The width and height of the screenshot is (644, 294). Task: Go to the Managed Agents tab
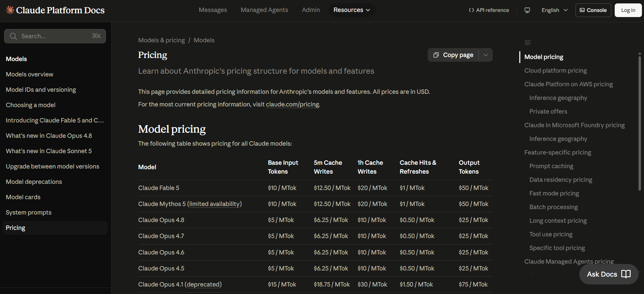pos(264,10)
